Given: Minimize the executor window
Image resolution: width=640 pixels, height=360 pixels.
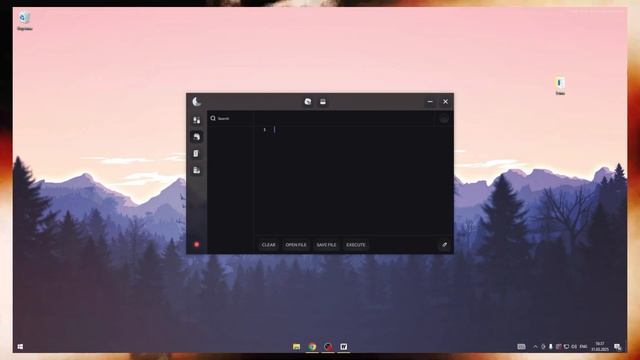Looking at the screenshot, I should tap(430, 102).
